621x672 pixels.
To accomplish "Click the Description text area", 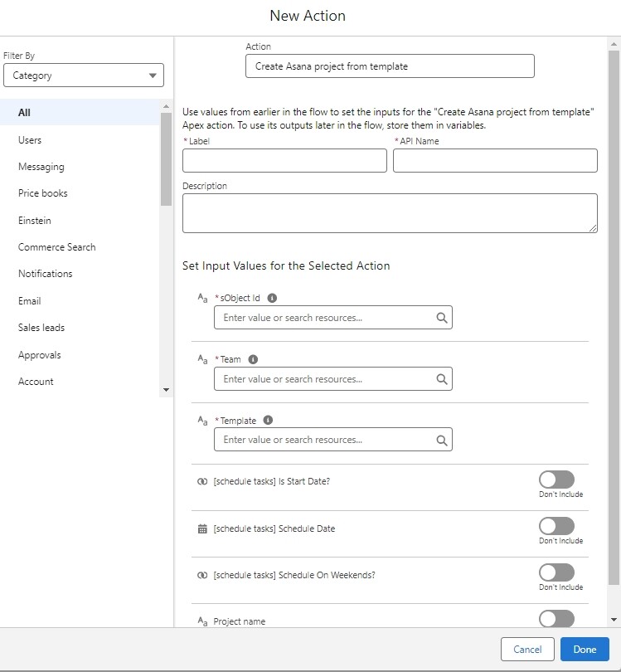I will 390,213.
